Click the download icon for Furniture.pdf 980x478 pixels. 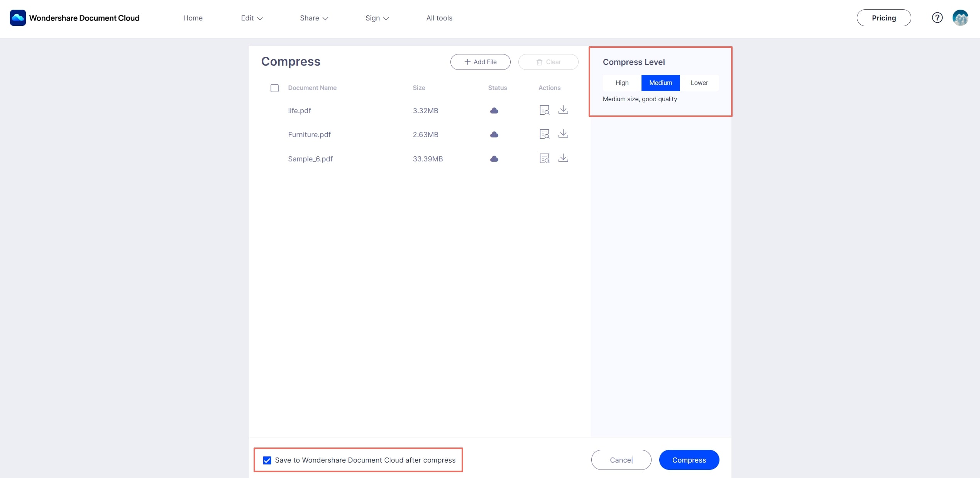coord(562,134)
